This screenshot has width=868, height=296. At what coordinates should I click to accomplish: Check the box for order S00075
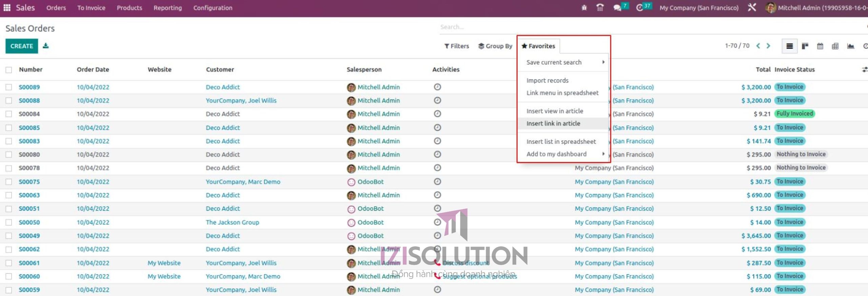tap(8, 182)
